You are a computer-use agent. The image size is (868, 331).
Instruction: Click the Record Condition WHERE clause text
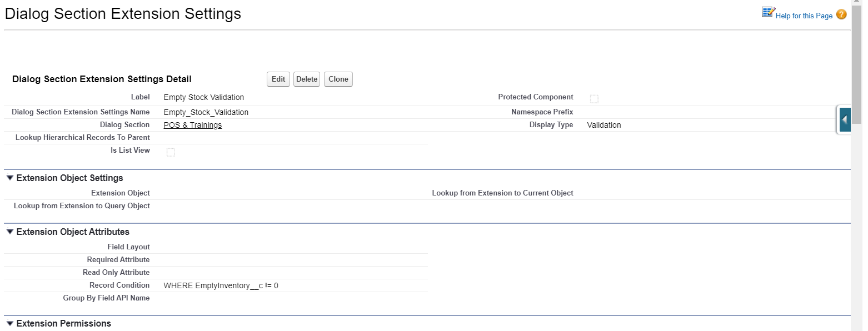point(221,285)
